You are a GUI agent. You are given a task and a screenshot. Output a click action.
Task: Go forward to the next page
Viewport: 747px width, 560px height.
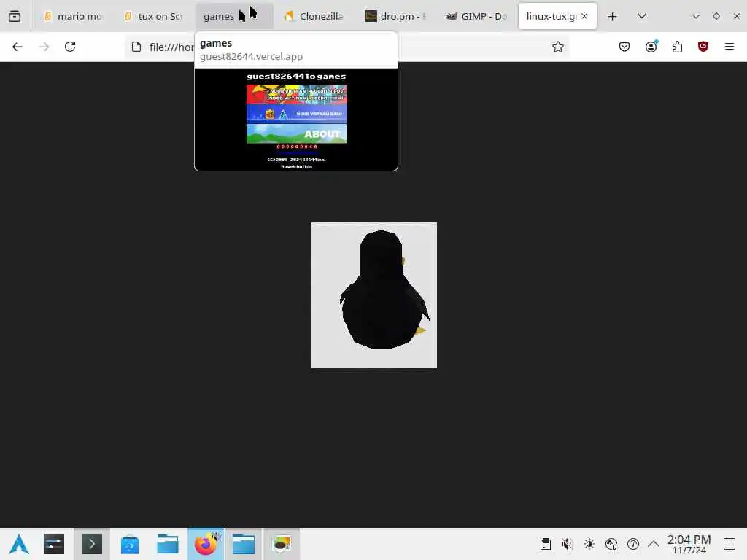(44, 47)
